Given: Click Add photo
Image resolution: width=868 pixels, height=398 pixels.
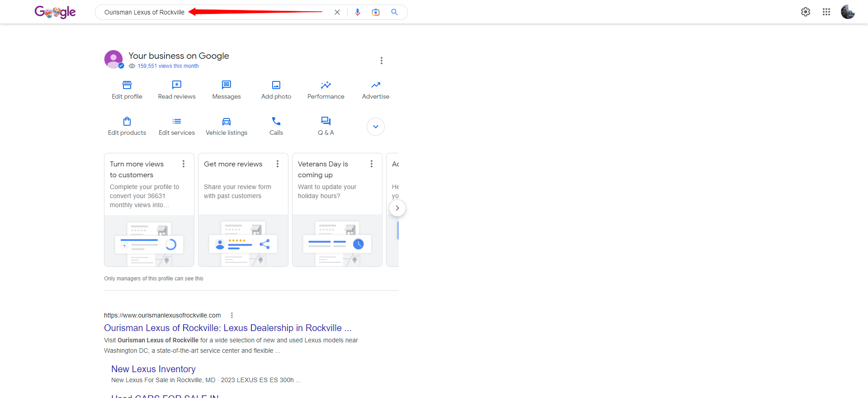Looking at the screenshot, I should pyautogui.click(x=276, y=90).
